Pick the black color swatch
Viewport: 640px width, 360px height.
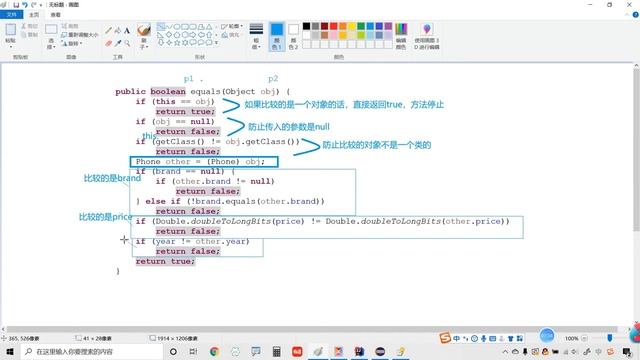coord(306,26)
